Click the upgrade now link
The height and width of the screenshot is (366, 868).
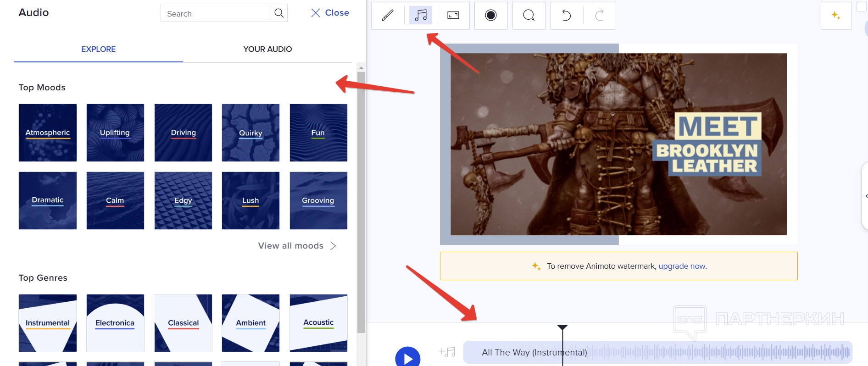point(682,266)
